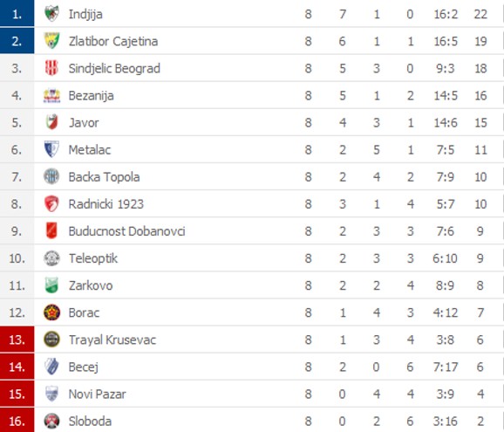Viewport: 504px width, 432px height.
Task: Click the Bezanija club logo
Action: [51, 95]
